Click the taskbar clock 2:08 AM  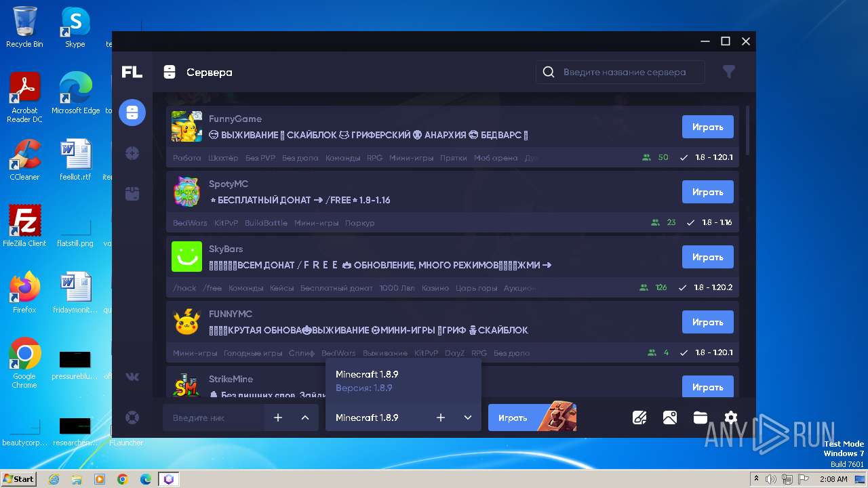tap(833, 479)
